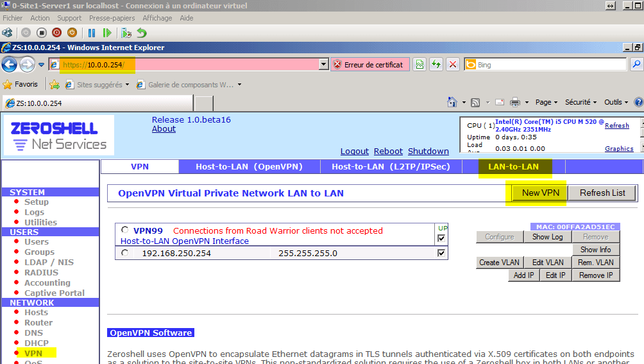The height and width of the screenshot is (364, 644).
Task: Click the About link
Action: click(x=164, y=128)
